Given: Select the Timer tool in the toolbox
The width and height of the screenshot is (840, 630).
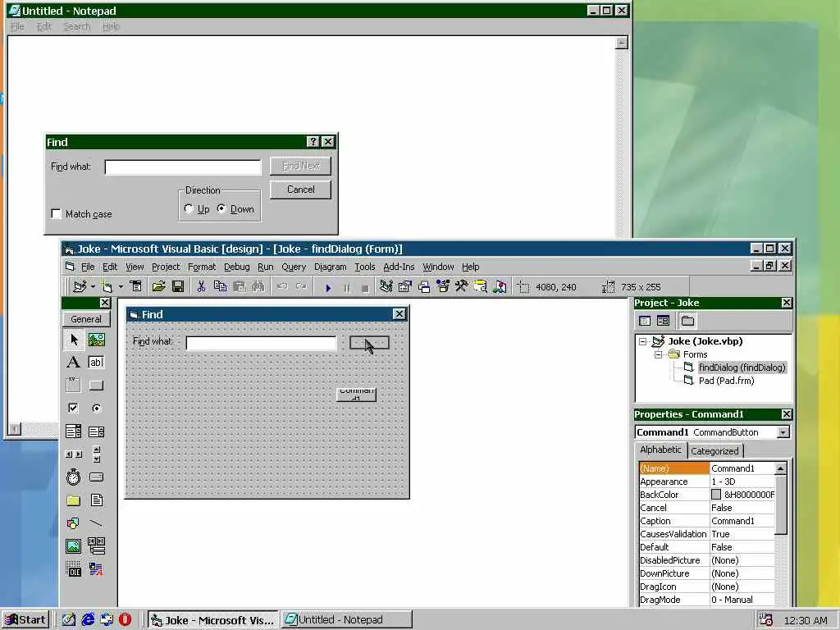Looking at the screenshot, I should pos(74,477).
